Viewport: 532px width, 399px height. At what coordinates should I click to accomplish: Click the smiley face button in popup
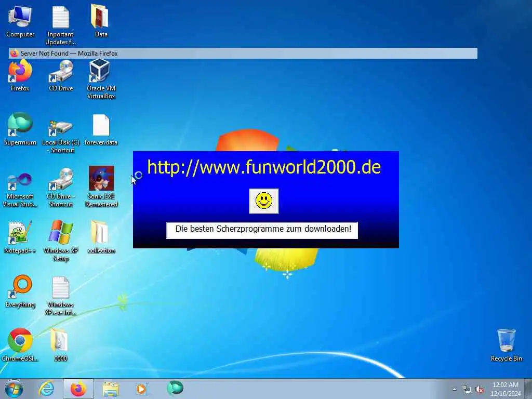[264, 201]
